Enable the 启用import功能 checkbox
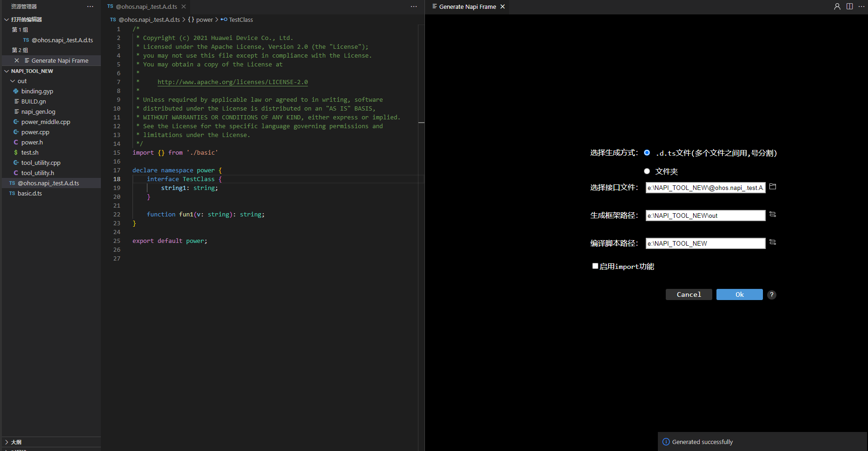868x451 pixels. pyautogui.click(x=595, y=266)
